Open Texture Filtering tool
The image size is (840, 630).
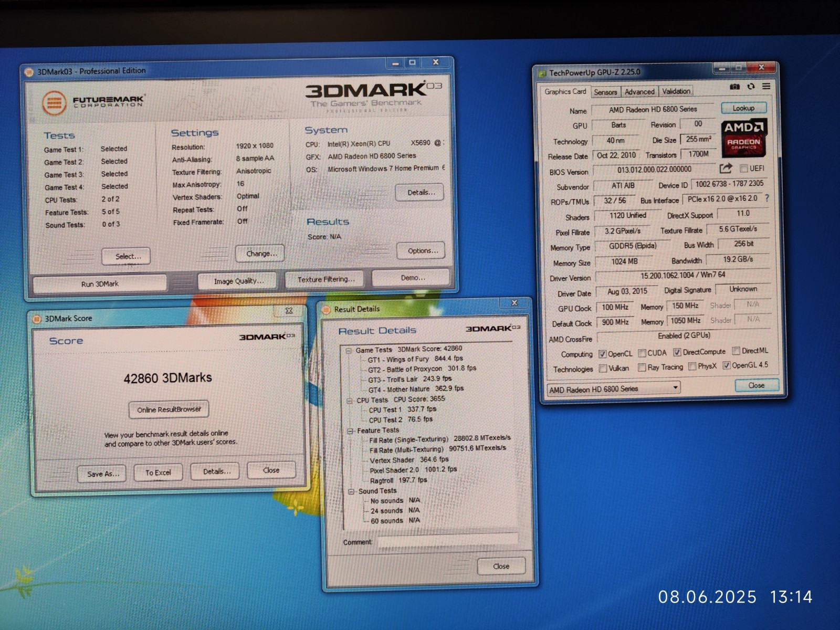point(326,279)
